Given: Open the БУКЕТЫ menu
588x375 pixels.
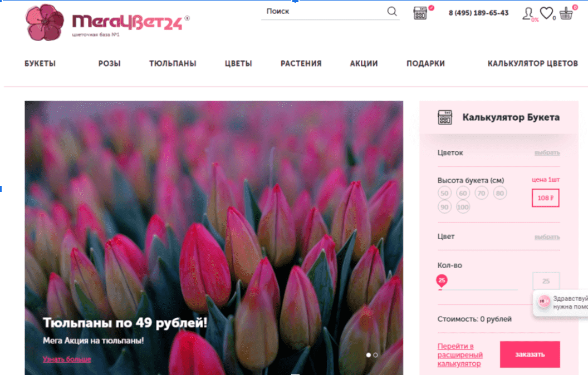Looking at the screenshot, I should point(40,63).
